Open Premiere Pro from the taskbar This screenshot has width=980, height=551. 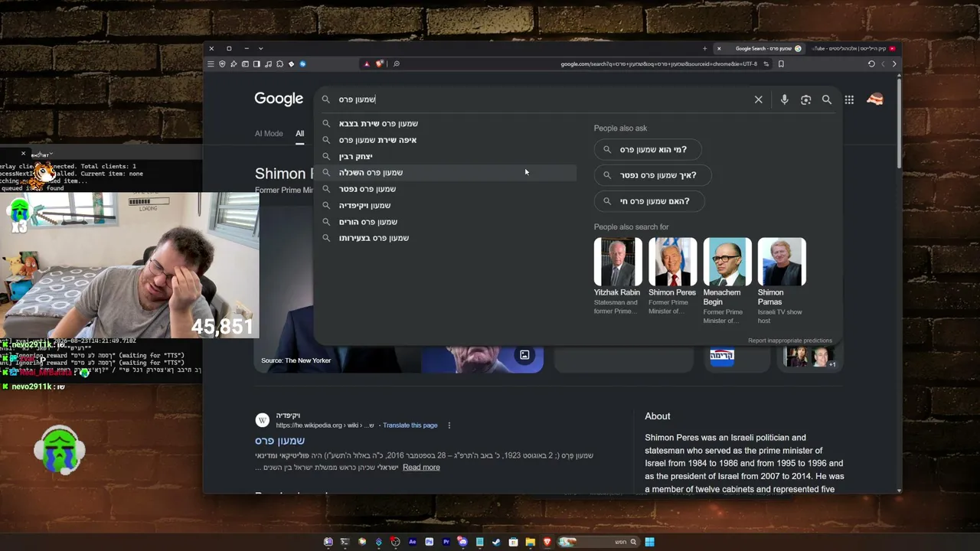(x=446, y=542)
